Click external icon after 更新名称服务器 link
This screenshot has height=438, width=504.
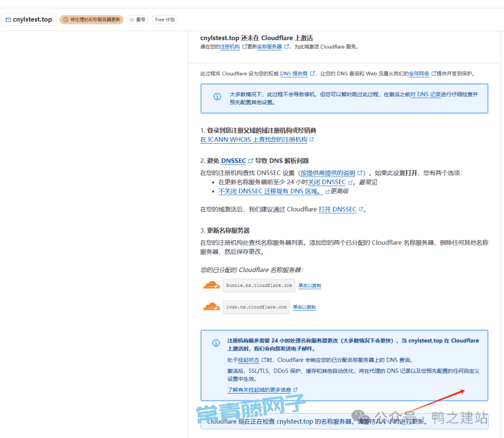287,47
